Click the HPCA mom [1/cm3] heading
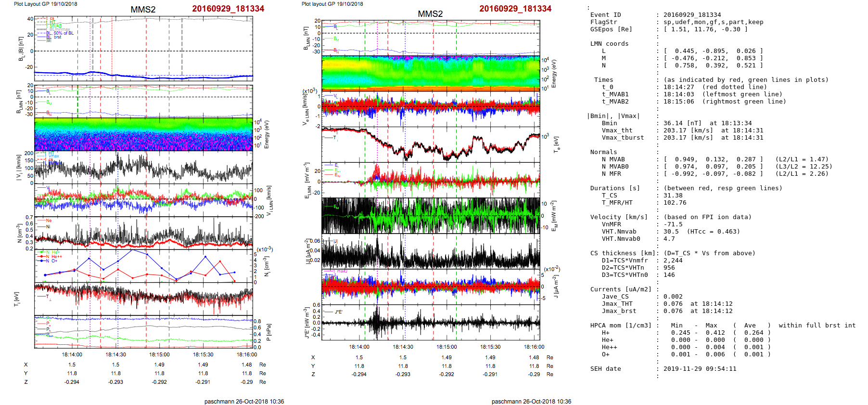This screenshot has width=868, height=405. point(621,326)
